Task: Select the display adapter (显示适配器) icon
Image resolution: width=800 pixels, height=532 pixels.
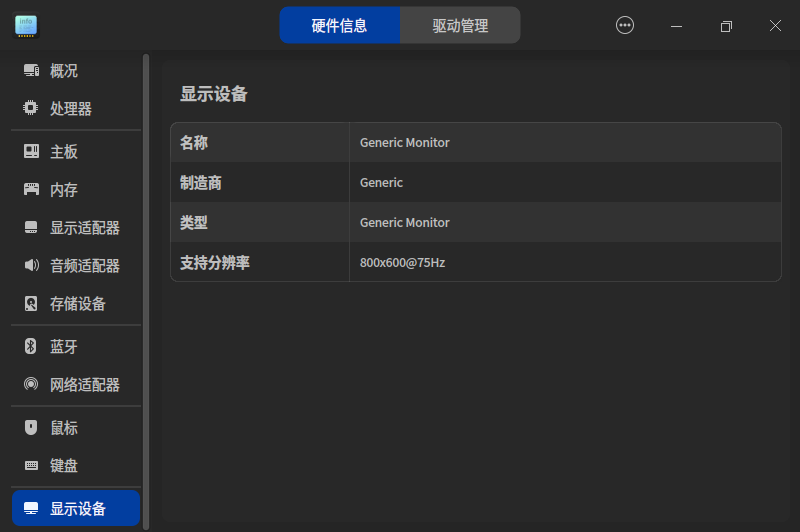Action: (31, 227)
